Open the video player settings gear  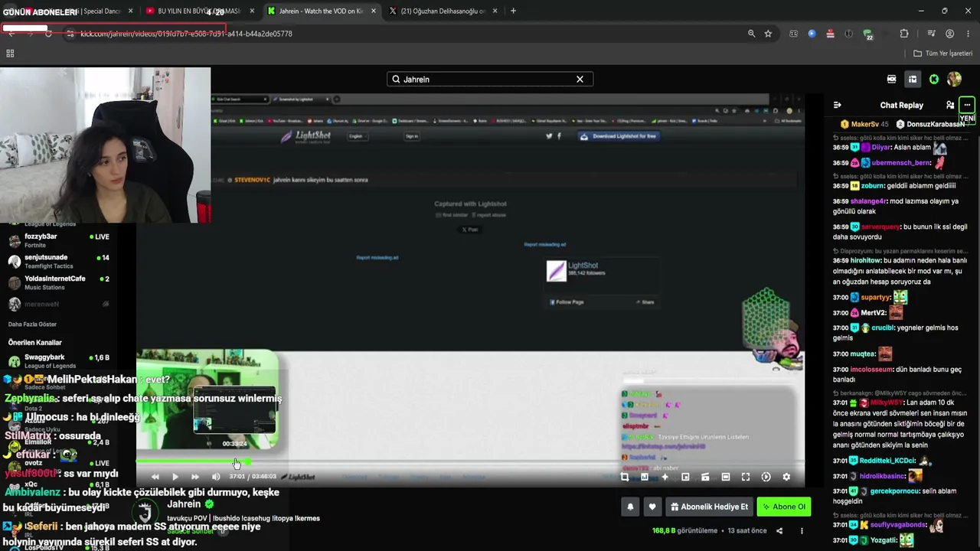point(786,477)
